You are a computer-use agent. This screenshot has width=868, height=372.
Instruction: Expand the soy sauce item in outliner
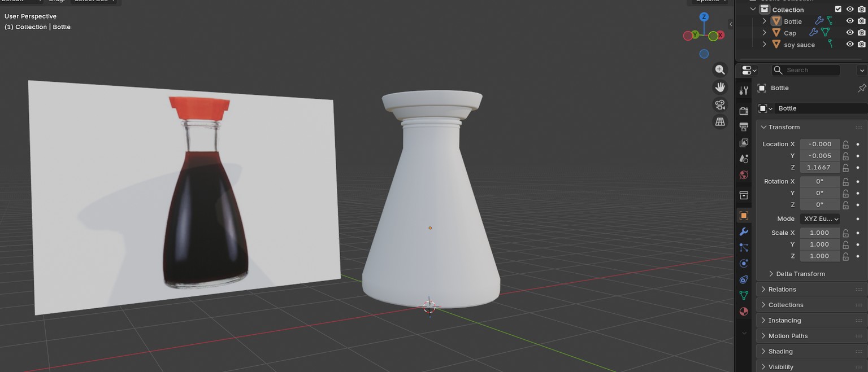tap(765, 44)
